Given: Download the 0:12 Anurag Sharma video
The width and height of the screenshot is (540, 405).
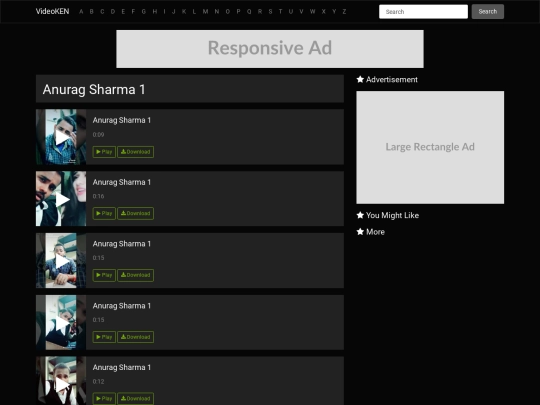Looking at the screenshot, I should pos(136,399).
